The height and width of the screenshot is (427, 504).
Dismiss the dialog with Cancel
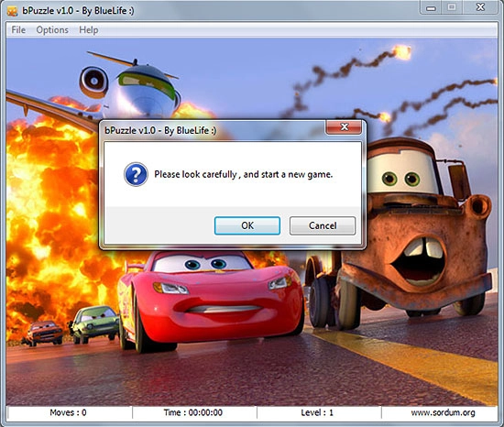pyautogui.click(x=323, y=225)
